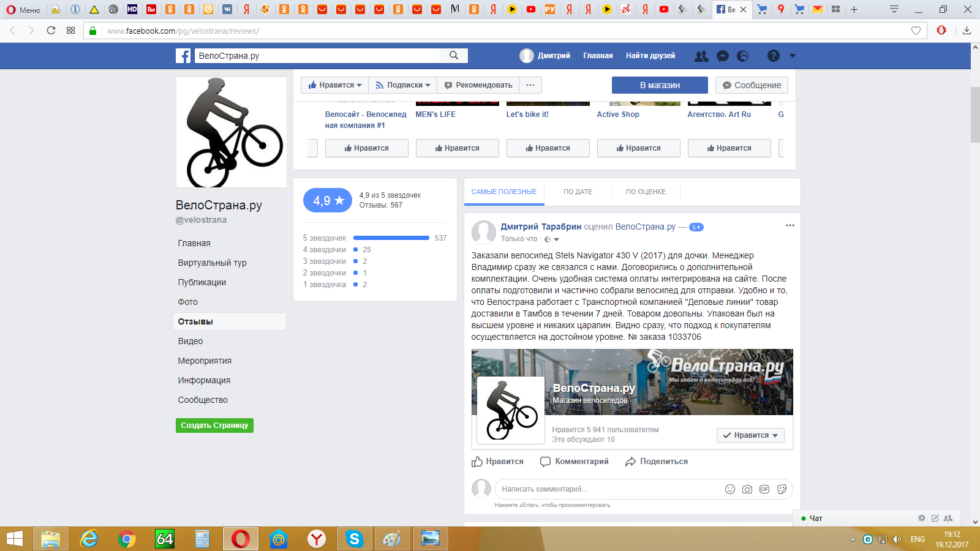Reload the page in Opera toolbar
The width and height of the screenshot is (980, 551).
pos(51,30)
